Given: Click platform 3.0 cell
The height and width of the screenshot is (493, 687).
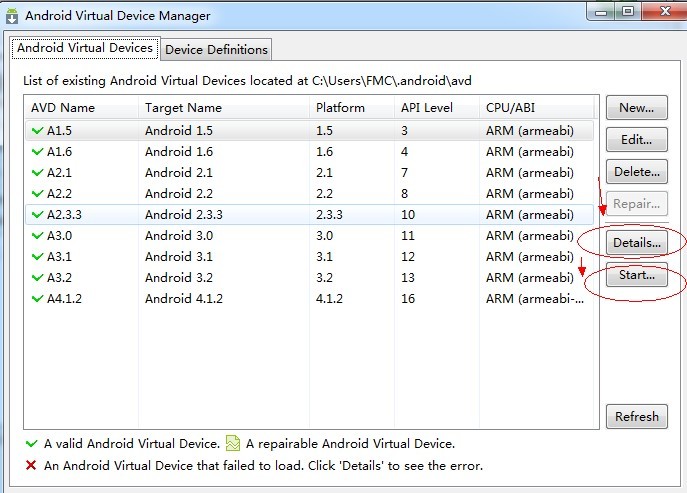Looking at the screenshot, I should pyautogui.click(x=325, y=236).
